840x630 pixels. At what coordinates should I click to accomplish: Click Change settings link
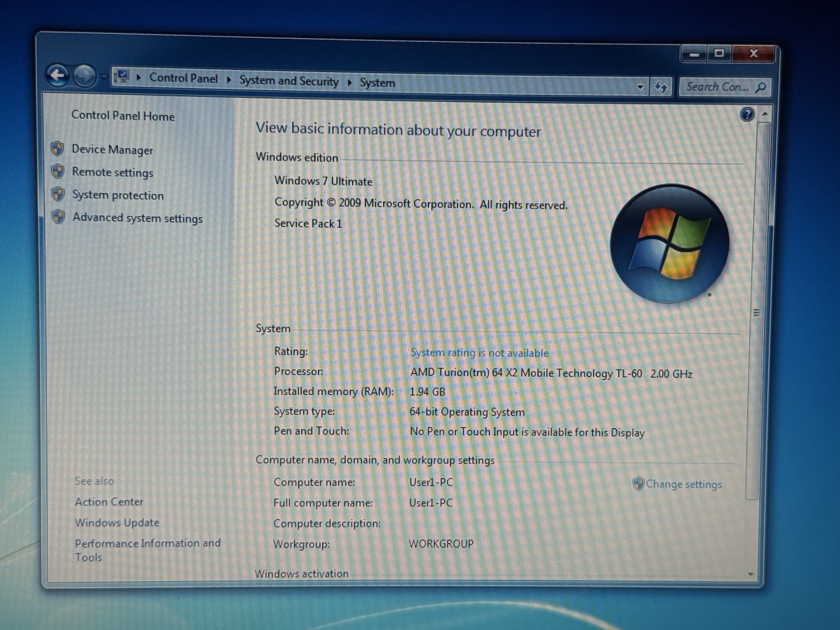(684, 484)
